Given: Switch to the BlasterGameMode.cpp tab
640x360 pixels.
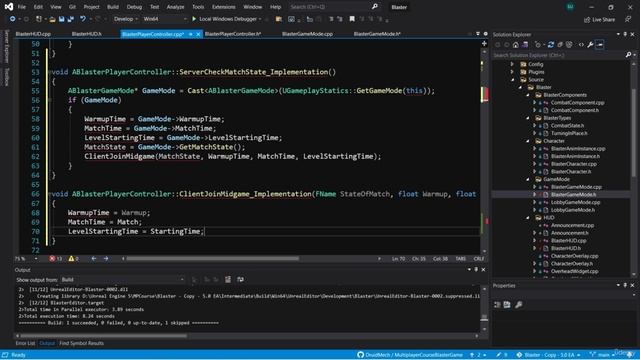Looking at the screenshot, I should click(x=307, y=34).
